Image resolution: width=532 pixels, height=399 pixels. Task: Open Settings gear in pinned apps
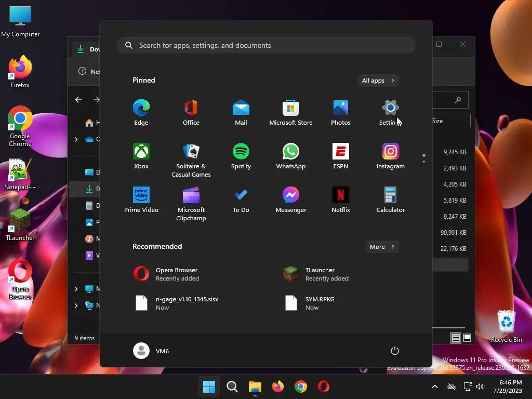pyautogui.click(x=391, y=113)
